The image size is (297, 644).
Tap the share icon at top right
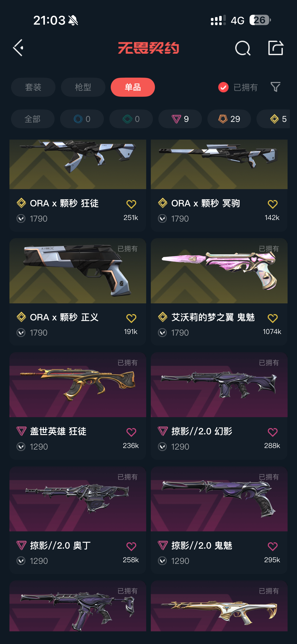(276, 47)
